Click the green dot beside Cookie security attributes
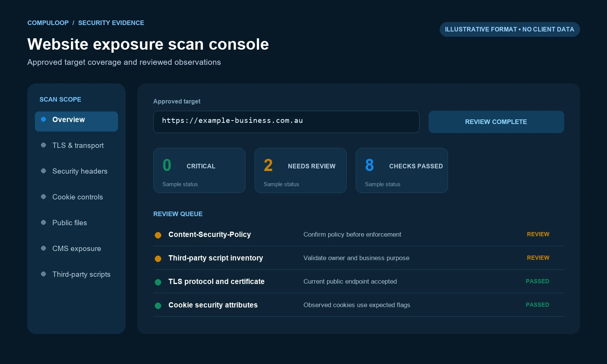Viewport: 607px width, 364px height. 158,306
